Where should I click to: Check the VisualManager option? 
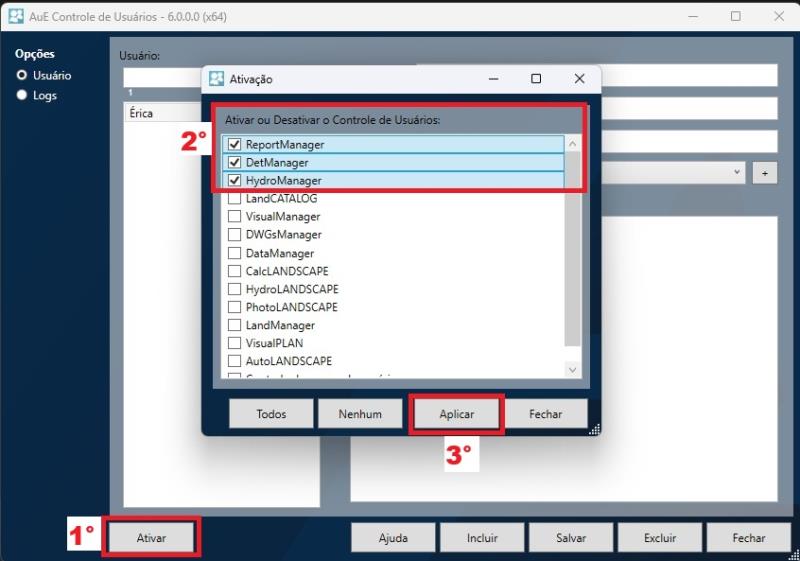tap(235, 217)
